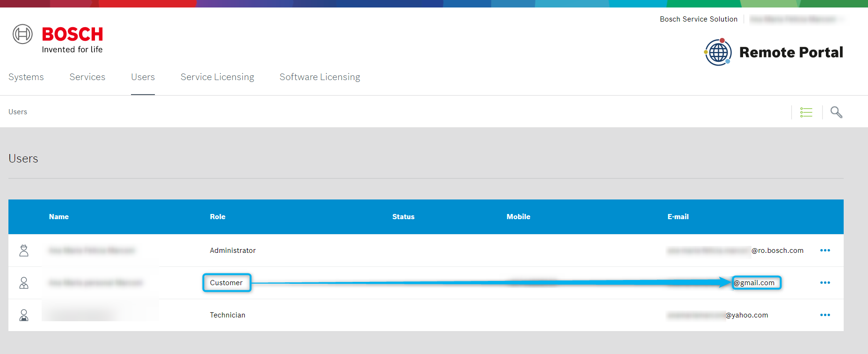868x354 pixels.
Task: Open the Software Licensing tab
Action: pyautogui.click(x=320, y=77)
